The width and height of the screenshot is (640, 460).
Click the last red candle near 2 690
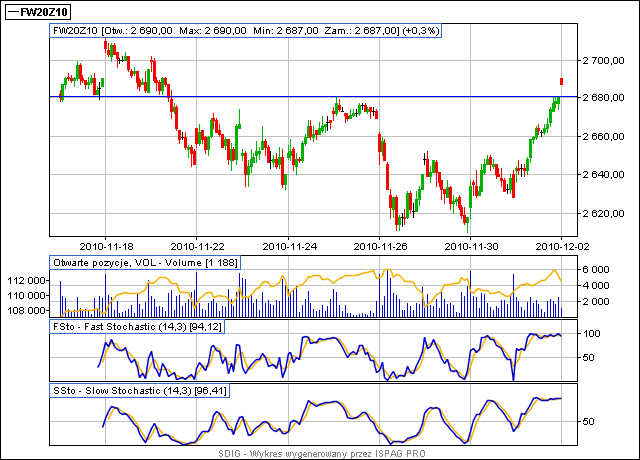coord(562,81)
